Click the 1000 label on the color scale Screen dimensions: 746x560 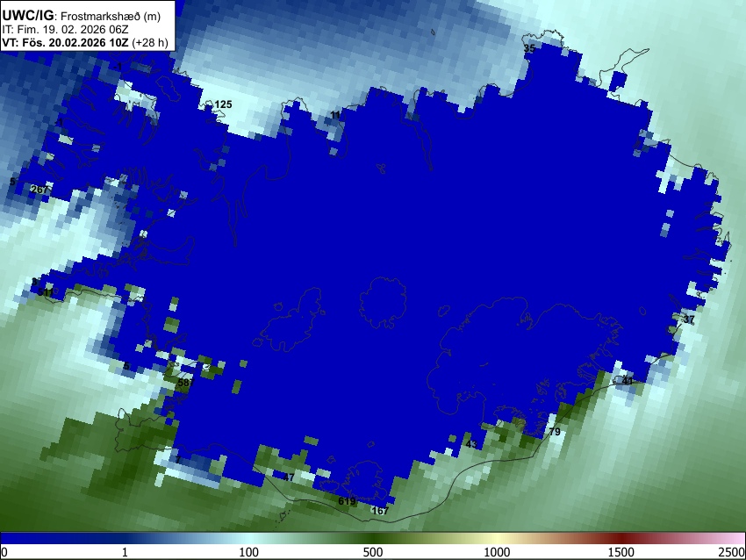[497, 552]
